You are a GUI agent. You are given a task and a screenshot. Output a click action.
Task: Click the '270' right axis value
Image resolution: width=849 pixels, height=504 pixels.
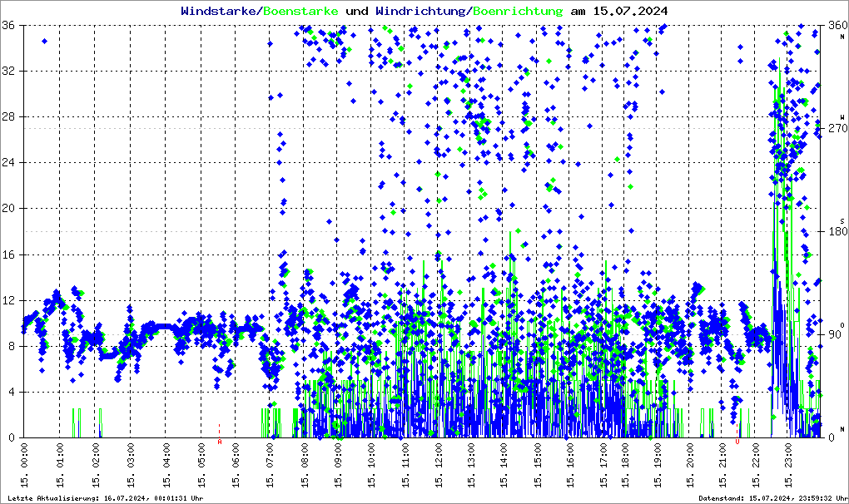tap(835, 128)
